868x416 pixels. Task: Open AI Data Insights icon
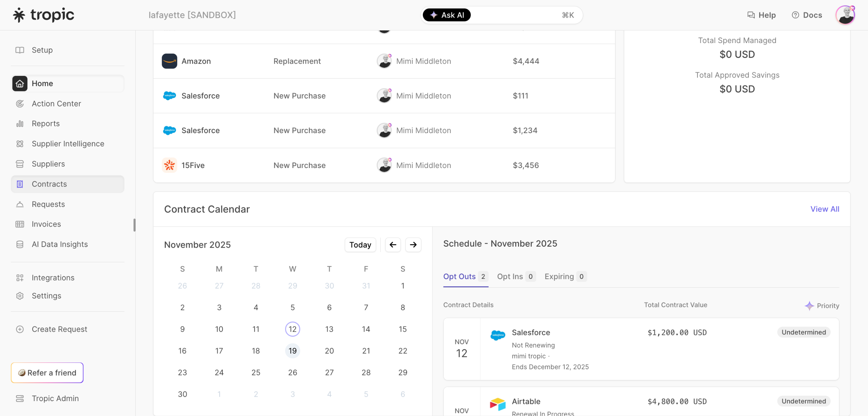pyautogui.click(x=20, y=244)
